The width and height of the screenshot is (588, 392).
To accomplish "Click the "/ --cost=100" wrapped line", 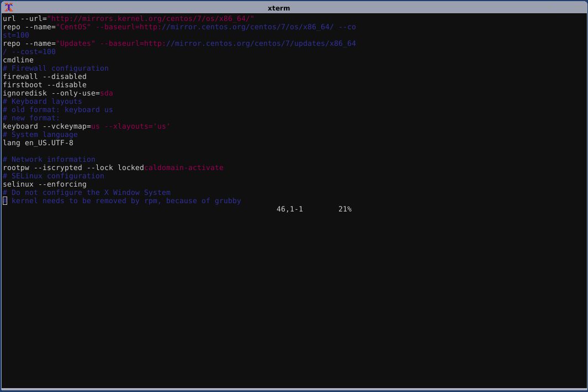I will click(x=29, y=52).
